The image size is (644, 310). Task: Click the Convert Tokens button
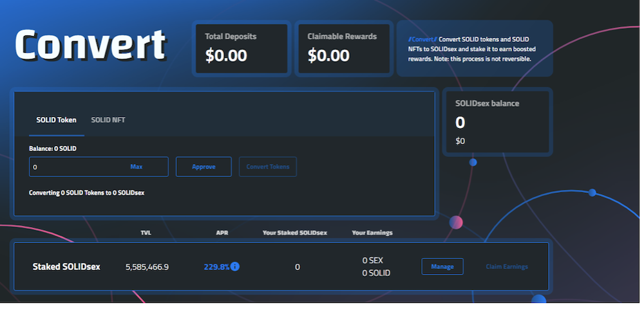268,167
